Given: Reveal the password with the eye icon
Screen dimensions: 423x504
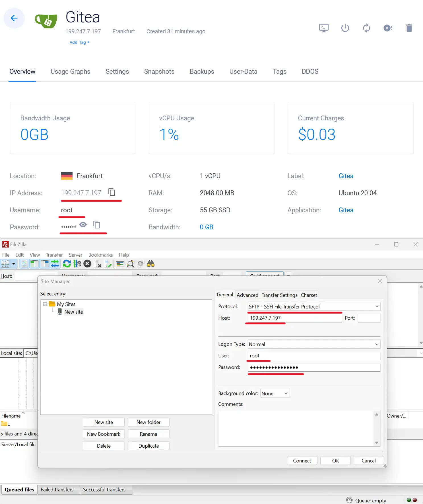Looking at the screenshot, I should pos(83,225).
